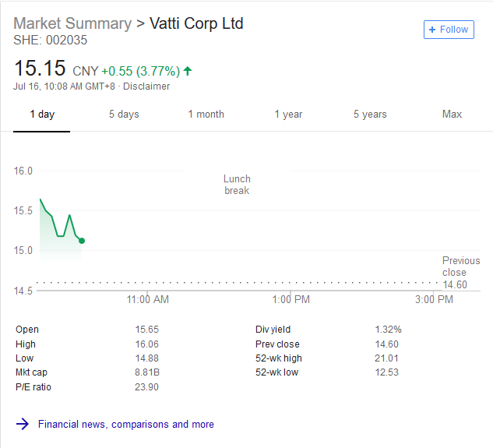
Task: Click the 11:00 AM axis label
Action: [147, 299]
